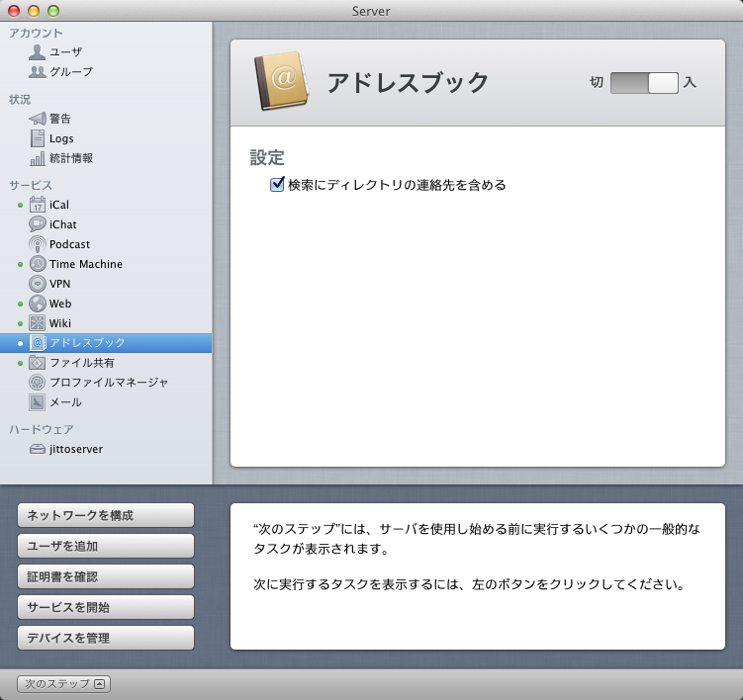Select the ファイル共有 folder icon
Image resolution: width=743 pixels, height=700 pixels.
pos(37,363)
